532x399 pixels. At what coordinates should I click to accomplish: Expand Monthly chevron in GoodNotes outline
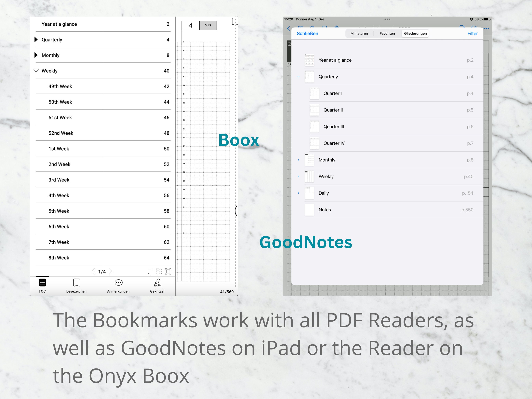tap(299, 160)
